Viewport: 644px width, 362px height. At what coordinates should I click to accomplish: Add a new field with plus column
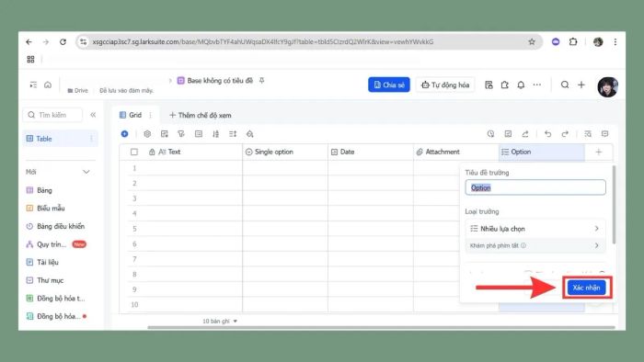pyautogui.click(x=599, y=152)
